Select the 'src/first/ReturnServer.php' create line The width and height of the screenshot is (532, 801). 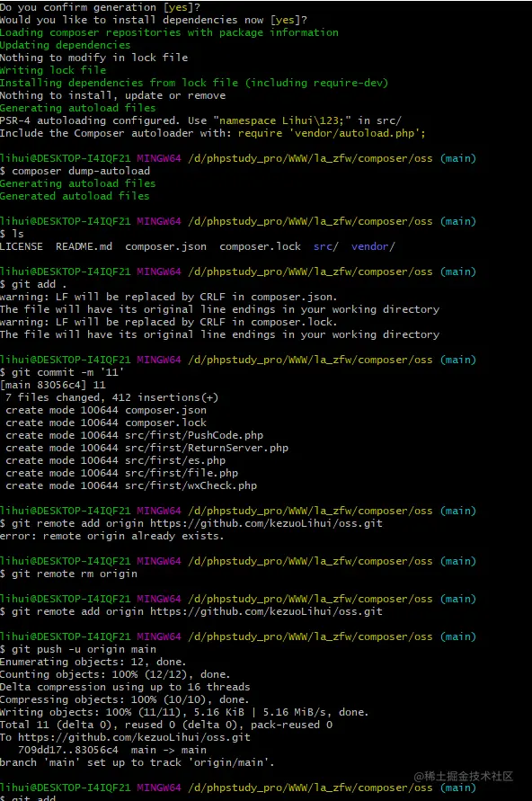(147, 448)
